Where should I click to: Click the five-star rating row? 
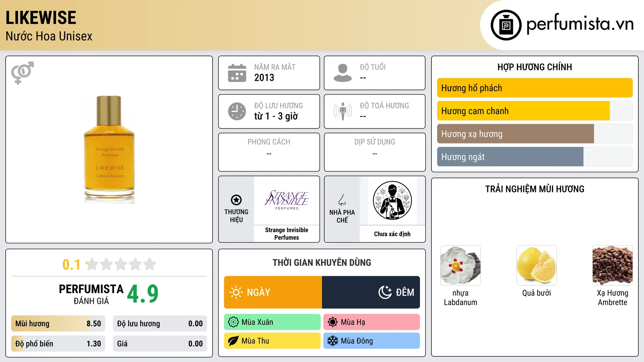(x=121, y=264)
